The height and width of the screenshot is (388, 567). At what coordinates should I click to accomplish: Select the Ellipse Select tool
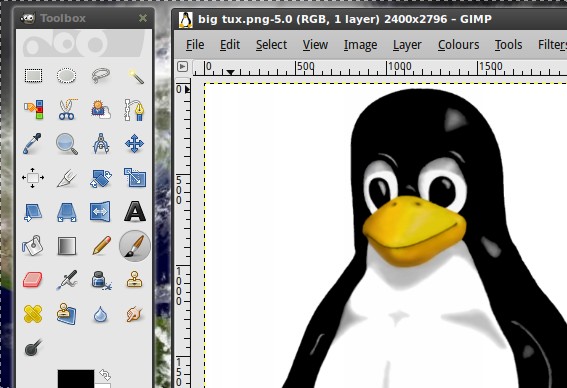[67, 76]
